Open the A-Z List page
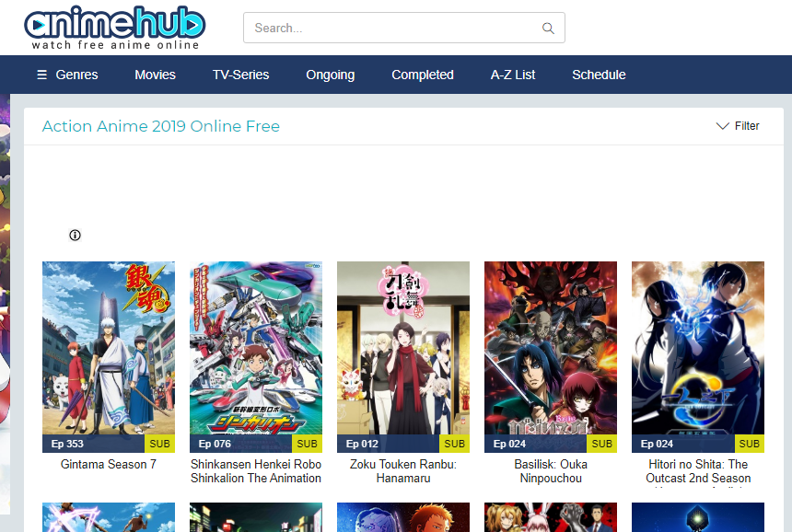 513,75
